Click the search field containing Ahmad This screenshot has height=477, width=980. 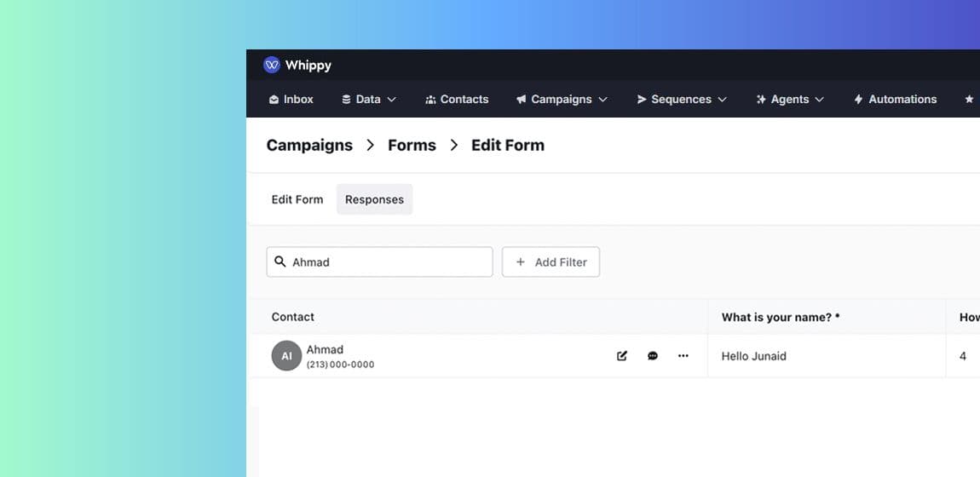tap(379, 262)
